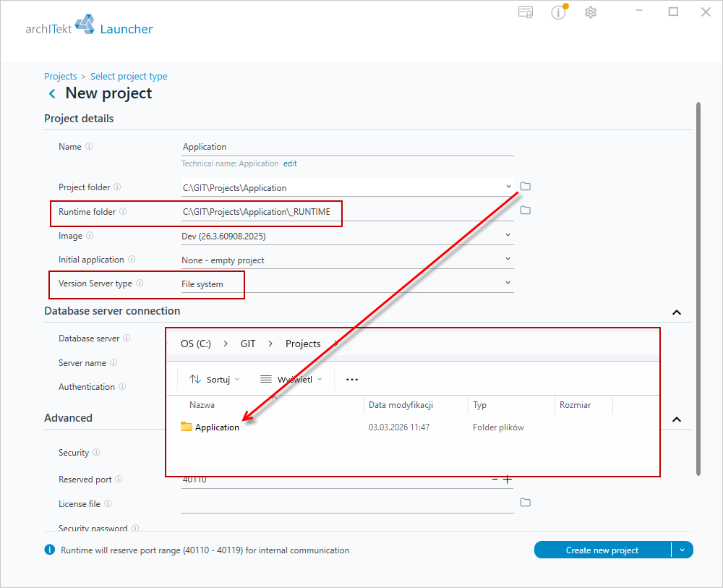Select the Application folder in the Explorer list
723x588 pixels.
[210, 427]
